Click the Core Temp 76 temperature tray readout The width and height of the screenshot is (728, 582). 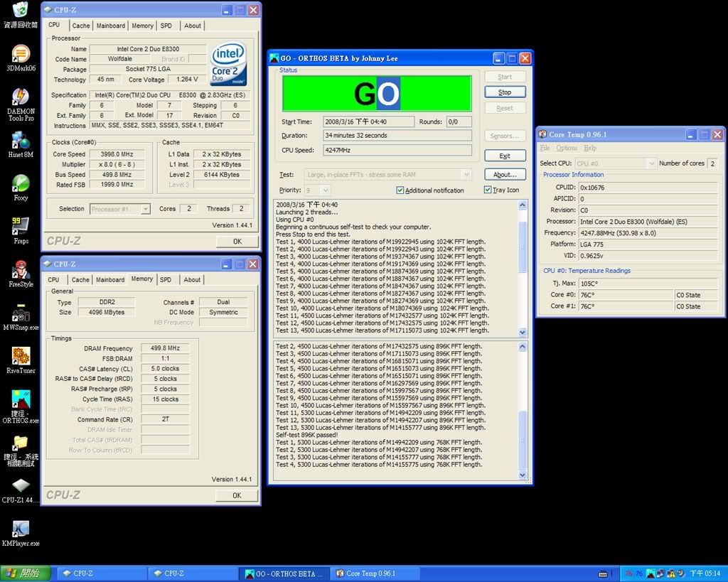633,573
